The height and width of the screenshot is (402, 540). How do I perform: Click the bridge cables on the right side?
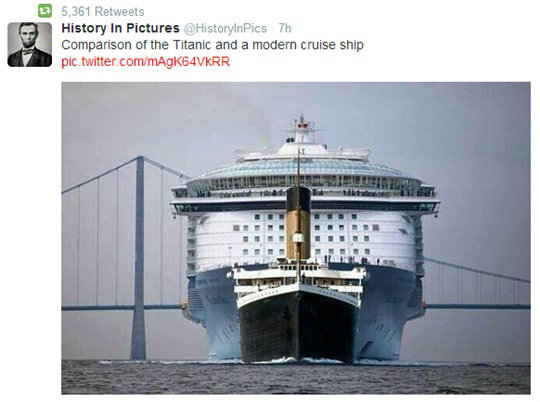(477, 281)
